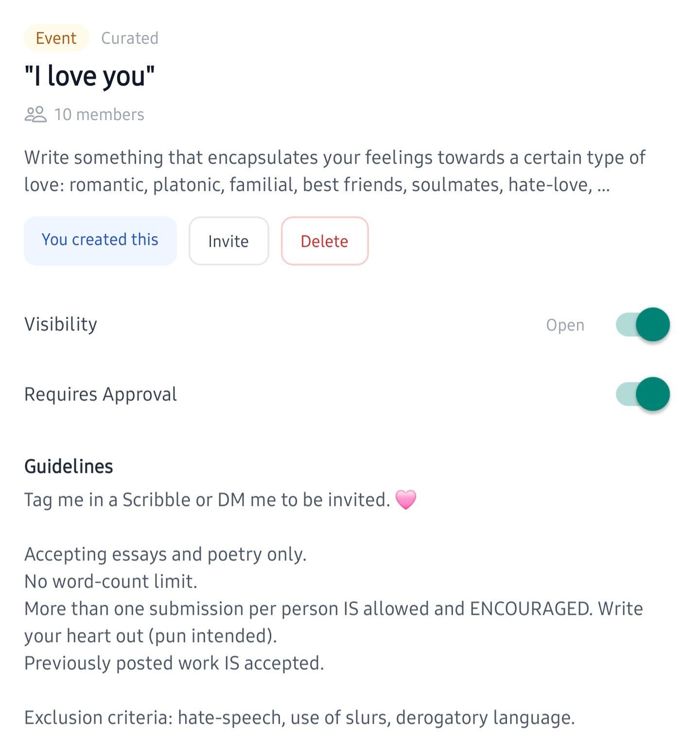The width and height of the screenshot is (700, 750).
Task: Click the Exclusion criteria guideline text
Action: pos(299,717)
